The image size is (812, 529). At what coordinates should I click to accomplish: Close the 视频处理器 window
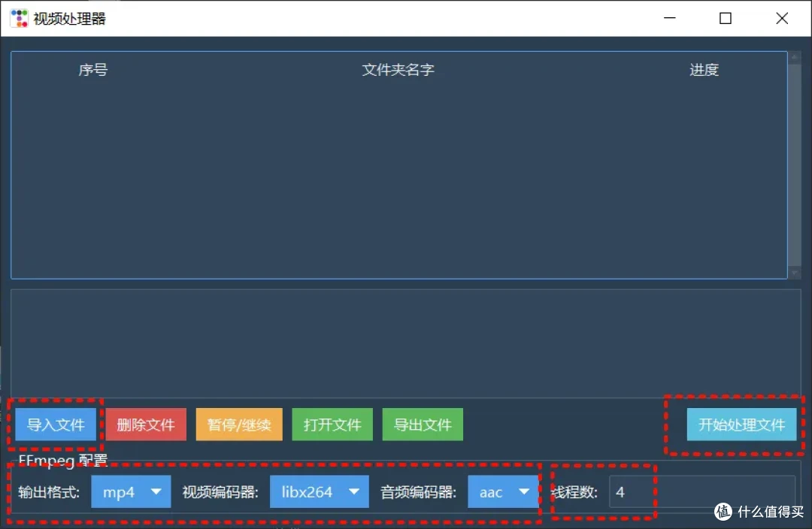pos(782,18)
